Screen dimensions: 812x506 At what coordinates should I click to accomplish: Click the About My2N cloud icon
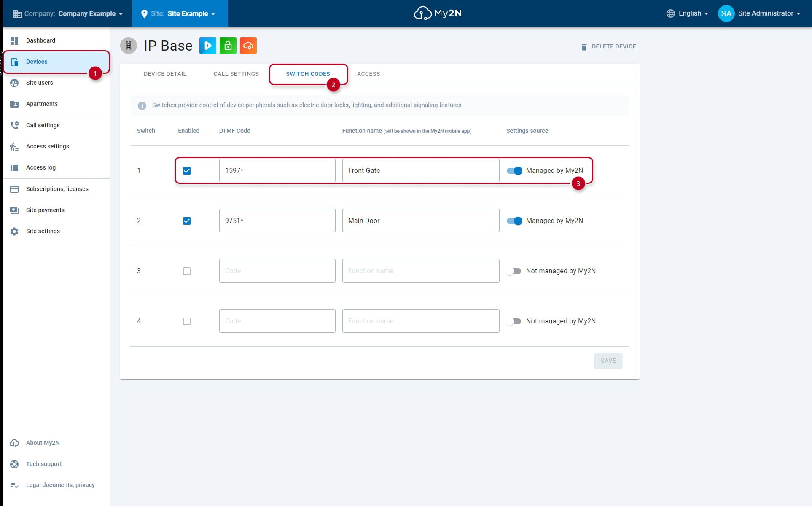tap(14, 443)
